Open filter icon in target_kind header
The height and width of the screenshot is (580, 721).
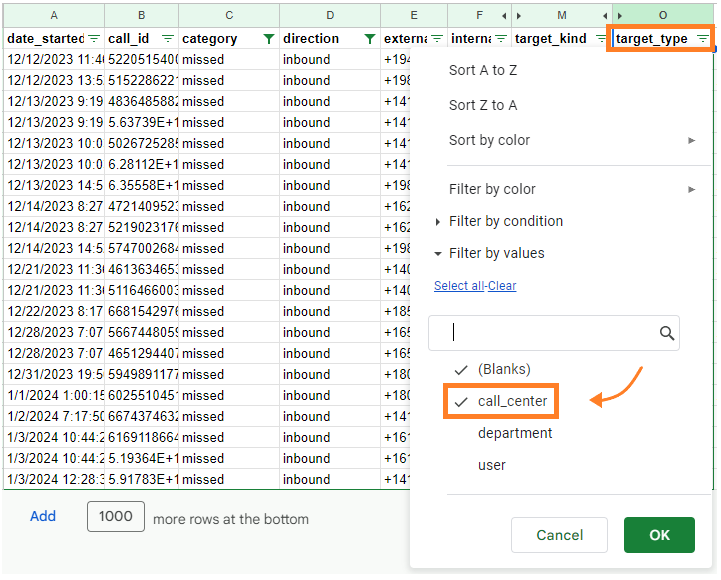click(x=601, y=39)
